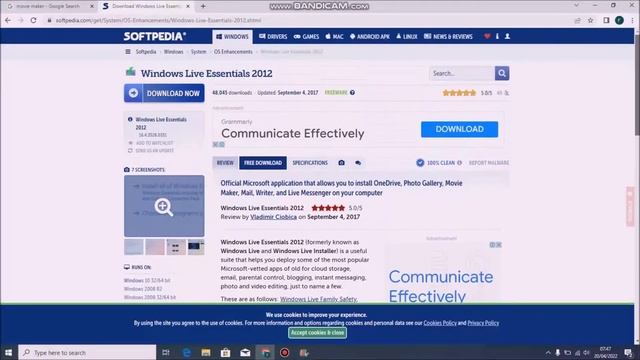Open the user account icon
Viewport: 640px width, 360px height.
tap(507, 36)
